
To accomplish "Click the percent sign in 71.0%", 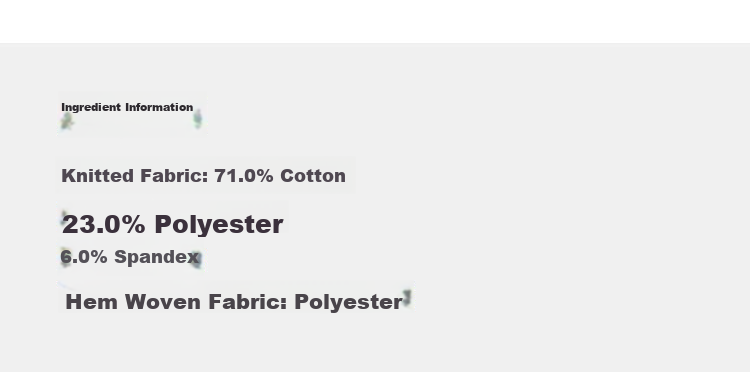I will point(264,175).
